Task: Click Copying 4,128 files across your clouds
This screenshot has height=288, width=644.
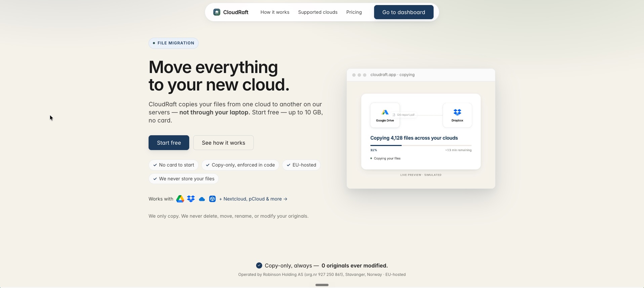Action: [414, 138]
